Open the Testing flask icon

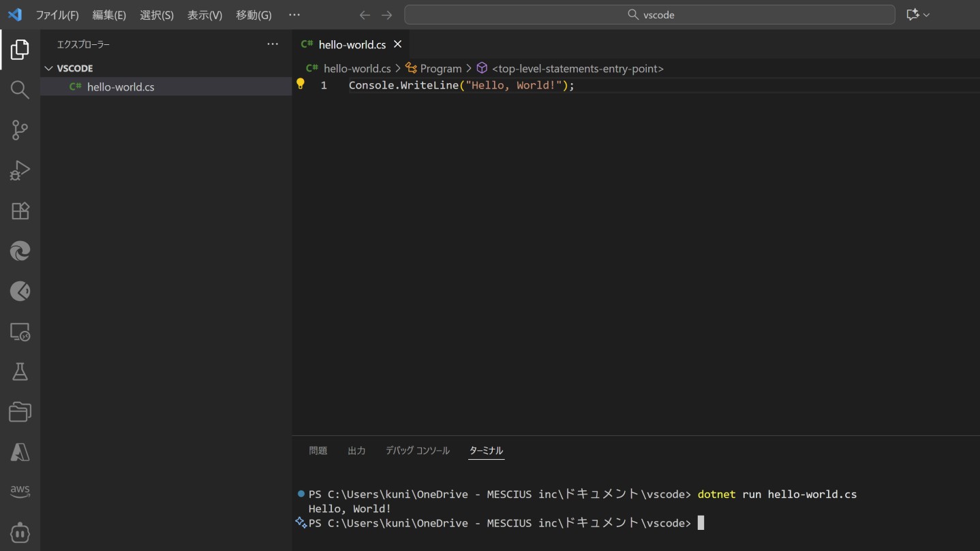click(20, 372)
